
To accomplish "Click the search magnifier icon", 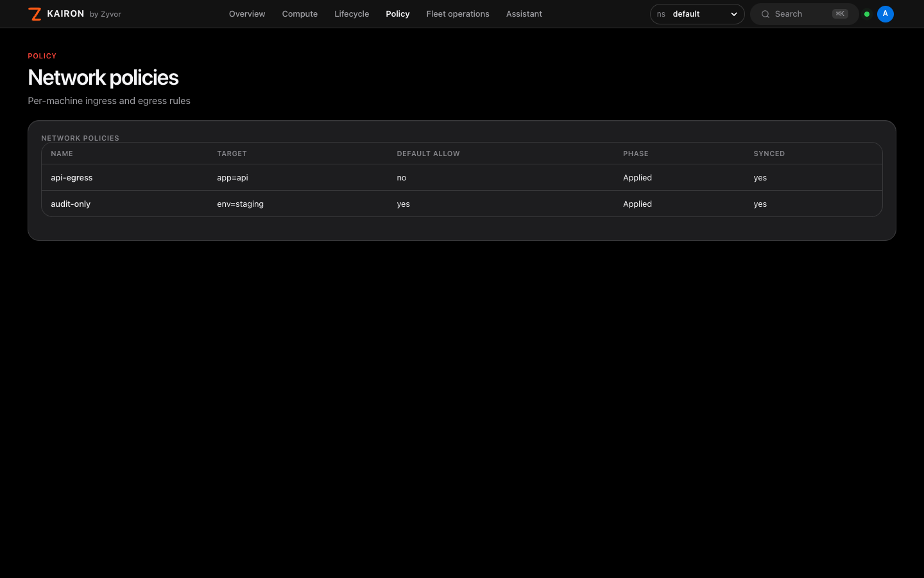I will 766,14.
